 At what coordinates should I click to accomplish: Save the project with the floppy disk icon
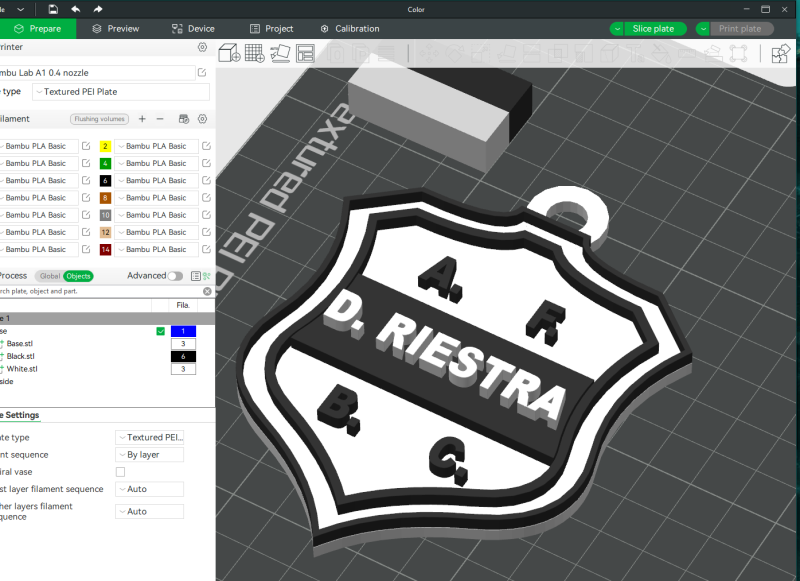(53, 9)
